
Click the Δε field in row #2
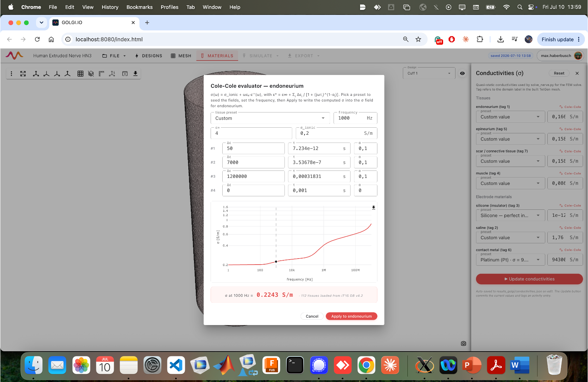[253, 162]
